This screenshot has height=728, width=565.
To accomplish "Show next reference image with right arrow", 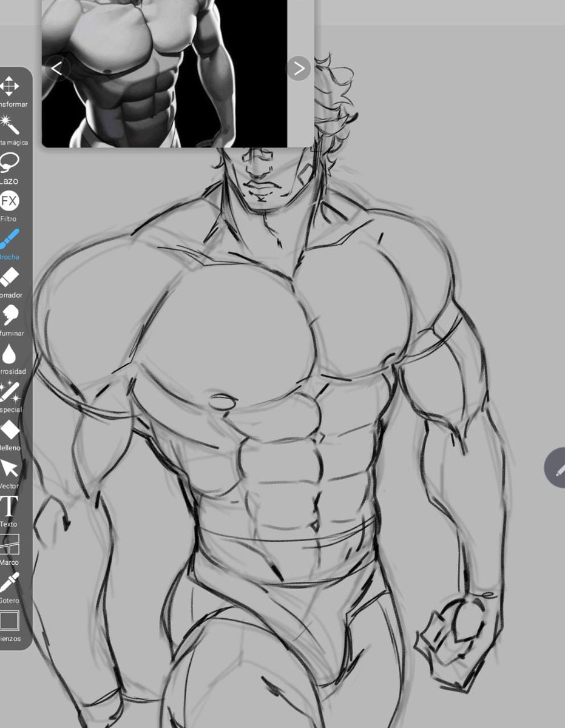I will [299, 69].
